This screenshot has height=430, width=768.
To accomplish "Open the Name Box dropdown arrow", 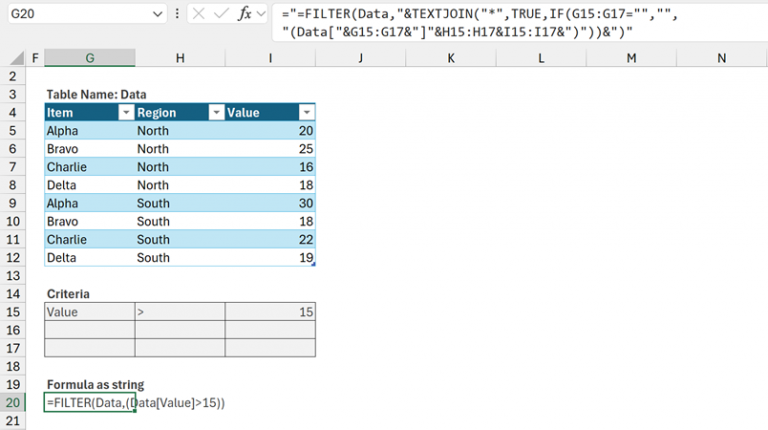I will point(157,15).
